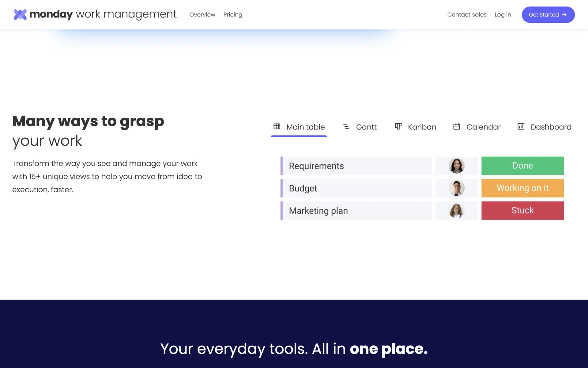This screenshot has width=588, height=368.
Task: Click the Gantt chart icon
Action: (x=346, y=126)
